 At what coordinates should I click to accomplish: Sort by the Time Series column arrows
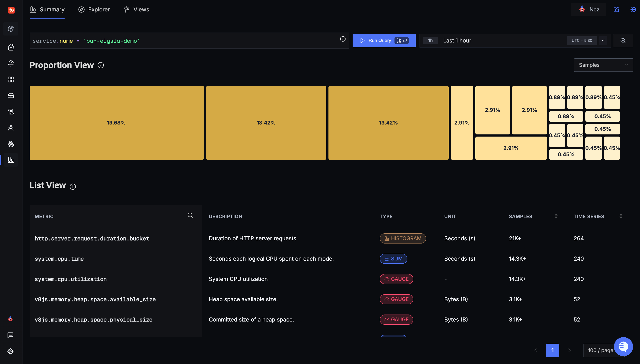click(x=621, y=216)
